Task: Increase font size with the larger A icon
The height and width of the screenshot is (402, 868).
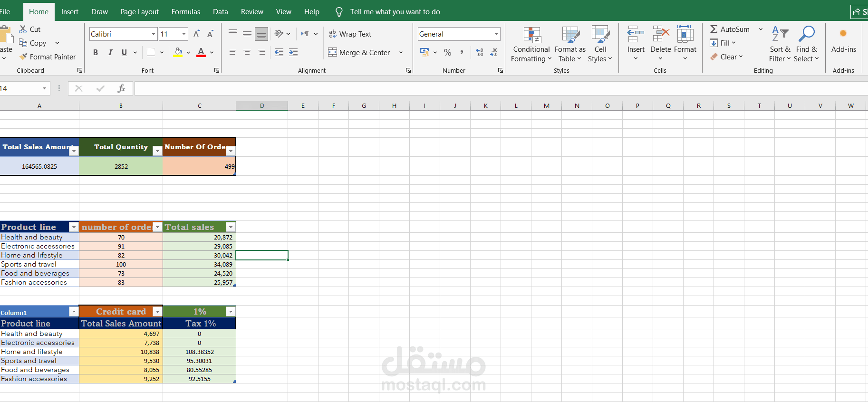Action: click(x=196, y=34)
